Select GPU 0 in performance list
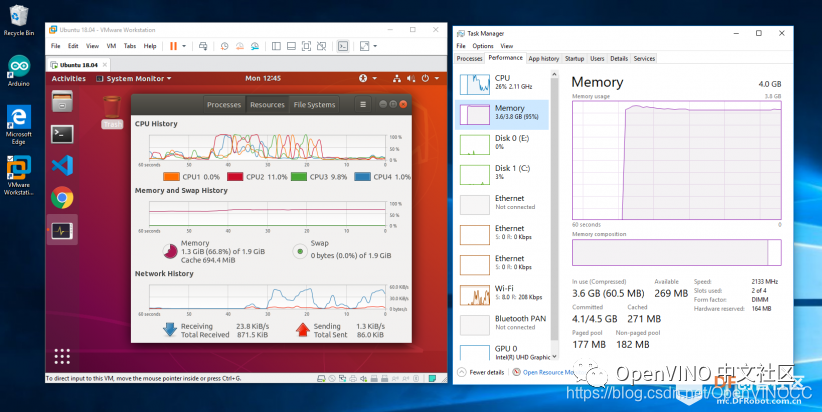 (502, 352)
